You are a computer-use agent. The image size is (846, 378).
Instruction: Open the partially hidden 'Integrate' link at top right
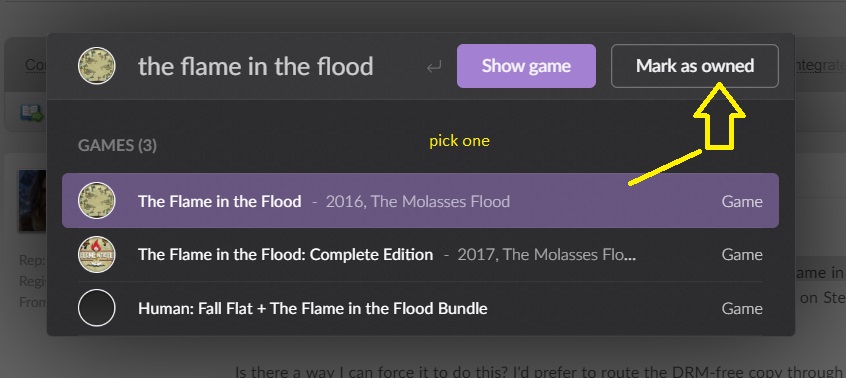pos(817,66)
